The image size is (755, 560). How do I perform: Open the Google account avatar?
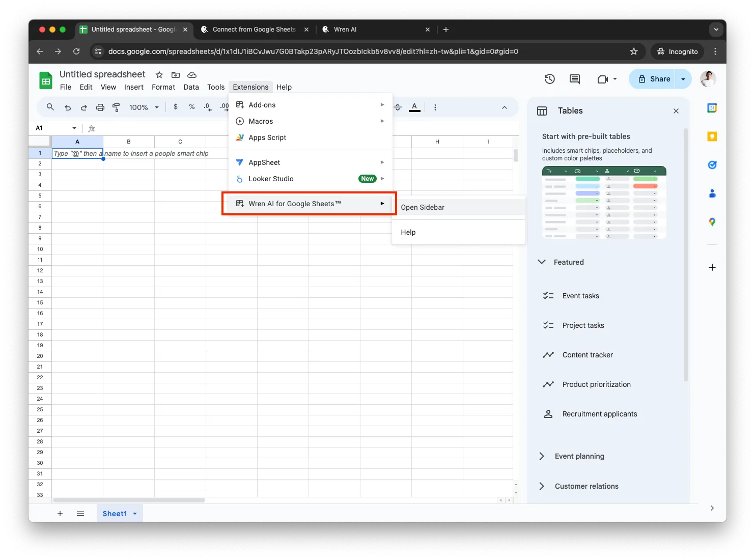tap(708, 79)
